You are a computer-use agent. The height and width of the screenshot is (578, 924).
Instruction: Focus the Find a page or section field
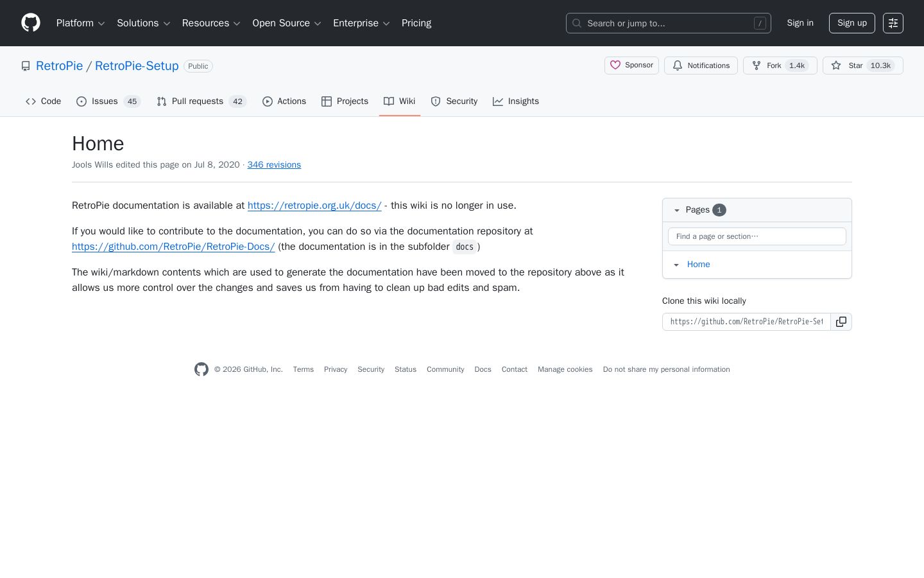pyautogui.click(x=757, y=236)
